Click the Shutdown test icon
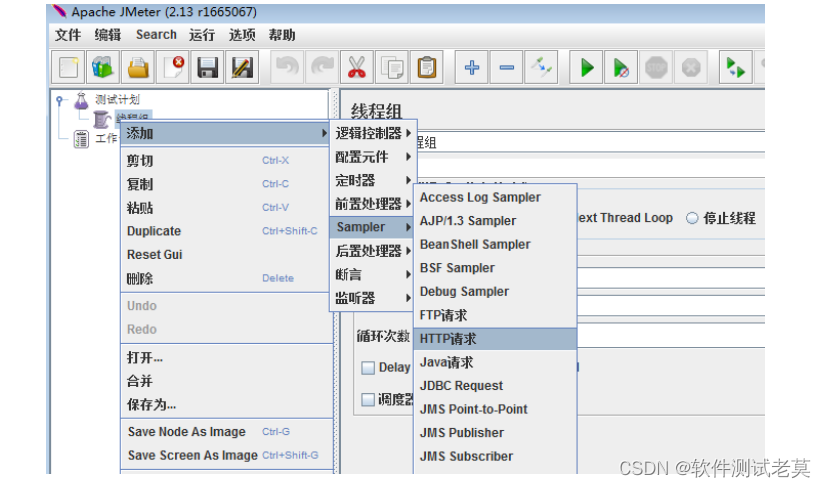This screenshot has width=826, height=488. 691,67
